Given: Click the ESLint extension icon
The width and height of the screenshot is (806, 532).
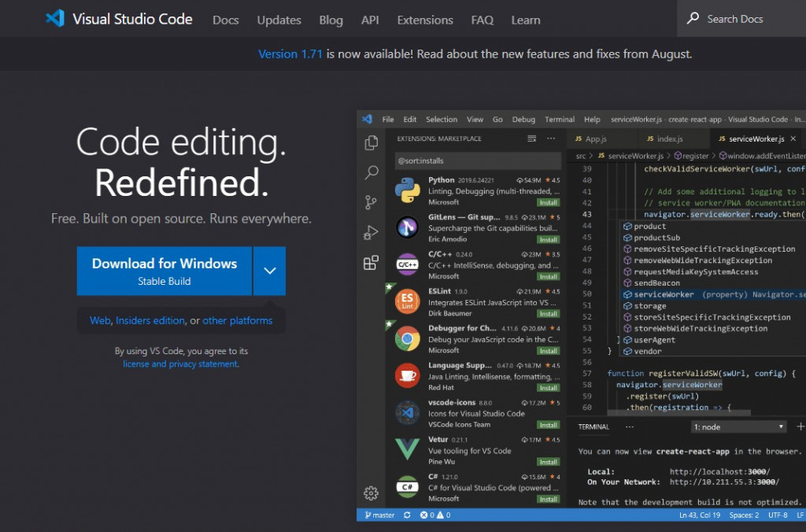Looking at the screenshot, I should (x=407, y=301).
